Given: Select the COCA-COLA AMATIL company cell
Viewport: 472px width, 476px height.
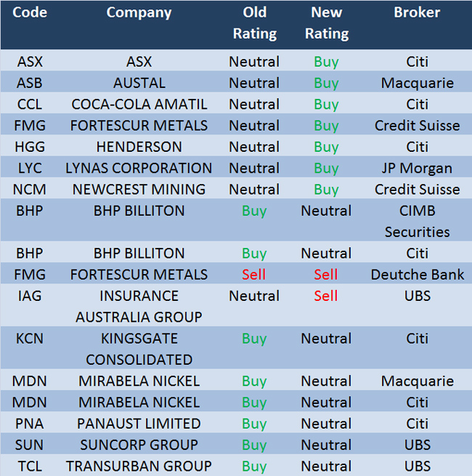Looking at the screenshot, I should tap(139, 104).
